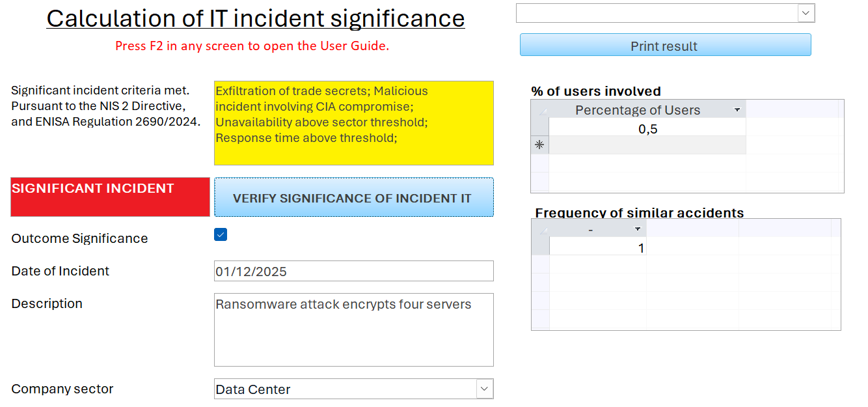Select the row containing value 0,5
868x407 pixels.
(x=539, y=128)
